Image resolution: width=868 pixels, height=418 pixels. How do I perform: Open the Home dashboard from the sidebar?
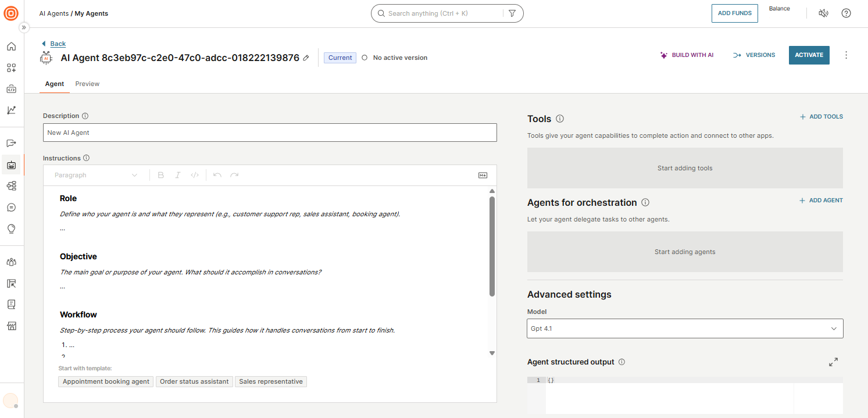tap(12, 47)
